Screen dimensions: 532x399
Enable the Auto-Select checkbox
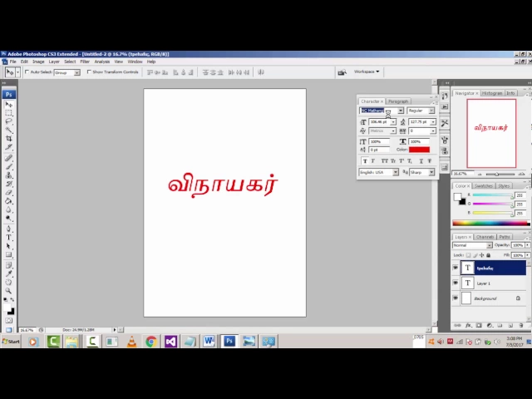pyautogui.click(x=27, y=72)
